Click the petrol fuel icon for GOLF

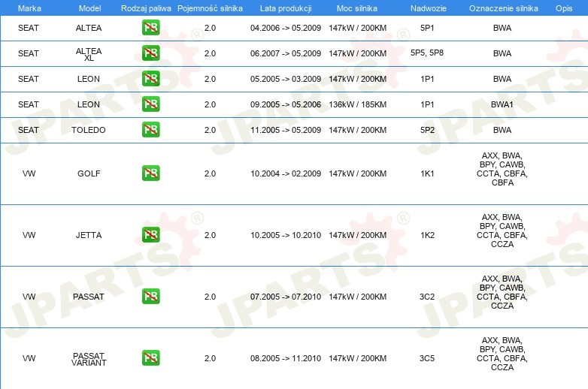pos(150,173)
